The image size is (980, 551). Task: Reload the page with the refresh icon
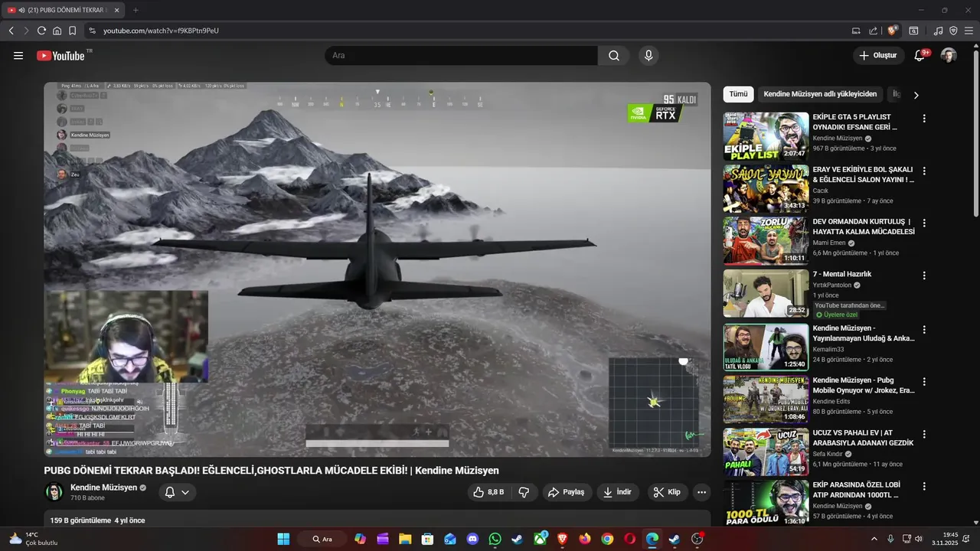(41, 31)
